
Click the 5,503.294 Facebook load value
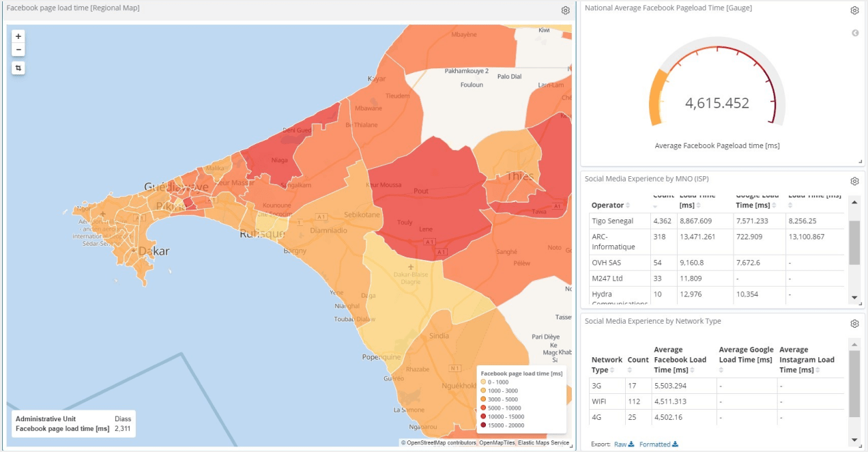point(669,386)
